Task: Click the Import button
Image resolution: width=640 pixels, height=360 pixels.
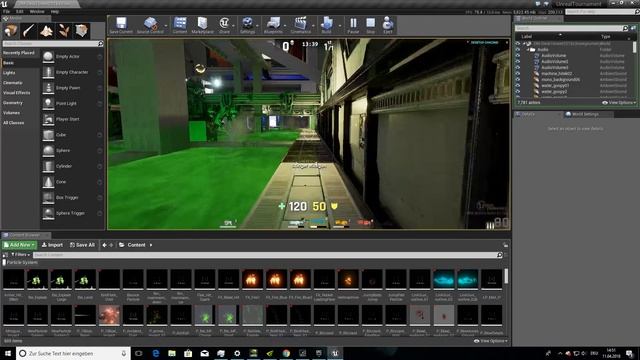Action: pos(52,245)
